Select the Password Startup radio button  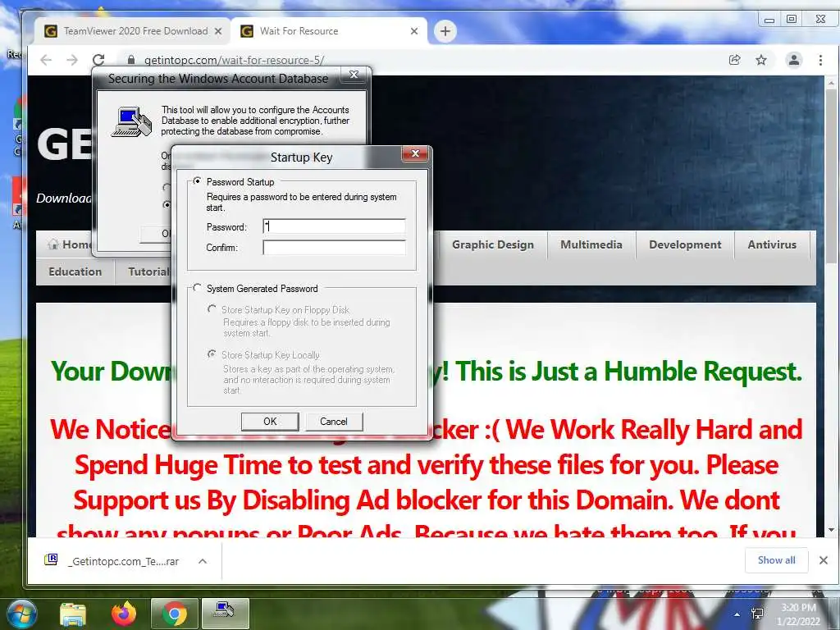coord(197,181)
